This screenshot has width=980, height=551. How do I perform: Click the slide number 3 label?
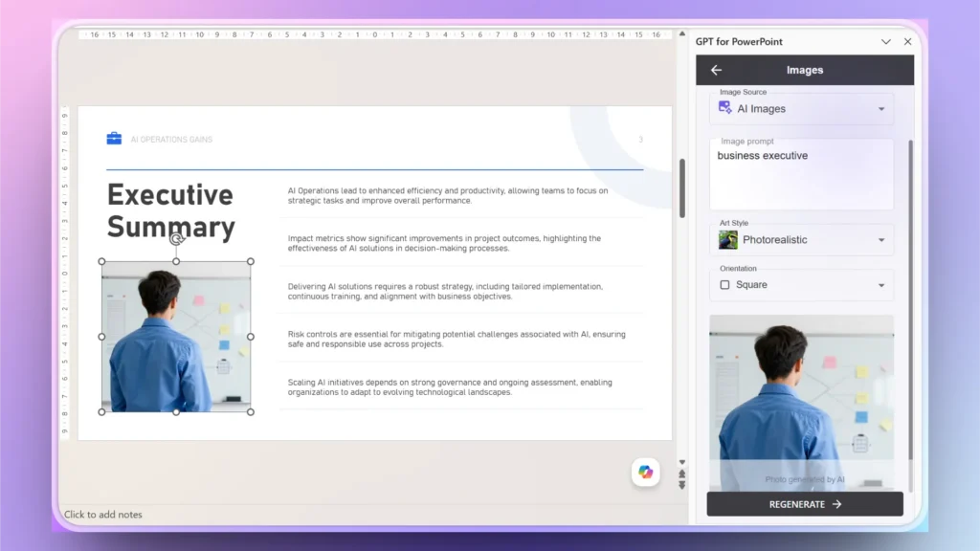click(640, 140)
